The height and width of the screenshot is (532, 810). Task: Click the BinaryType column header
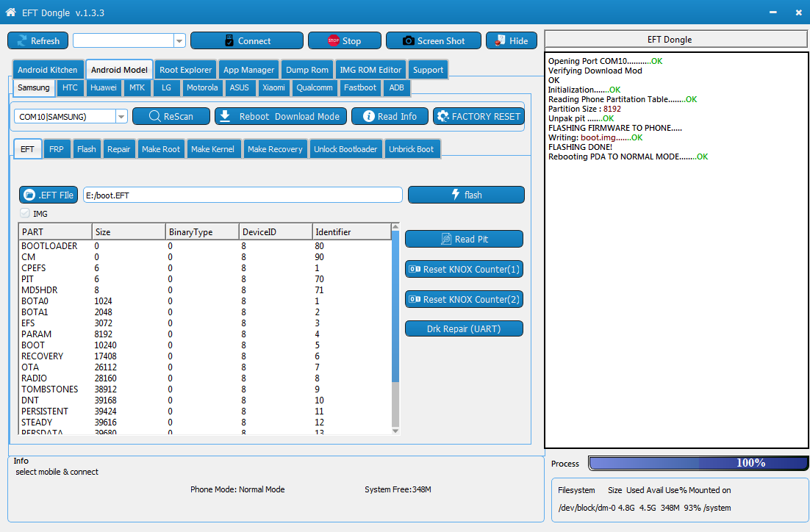point(202,232)
